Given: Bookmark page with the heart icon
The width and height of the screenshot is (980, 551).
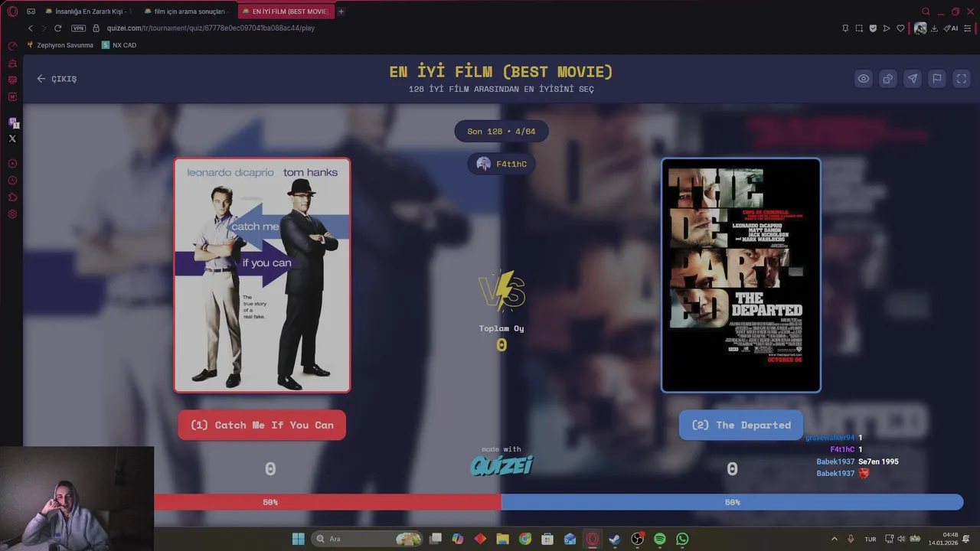Looking at the screenshot, I should click(900, 28).
